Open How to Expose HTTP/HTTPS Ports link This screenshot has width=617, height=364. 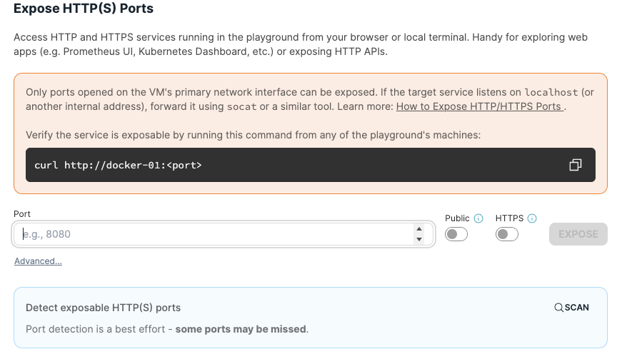[x=480, y=106]
